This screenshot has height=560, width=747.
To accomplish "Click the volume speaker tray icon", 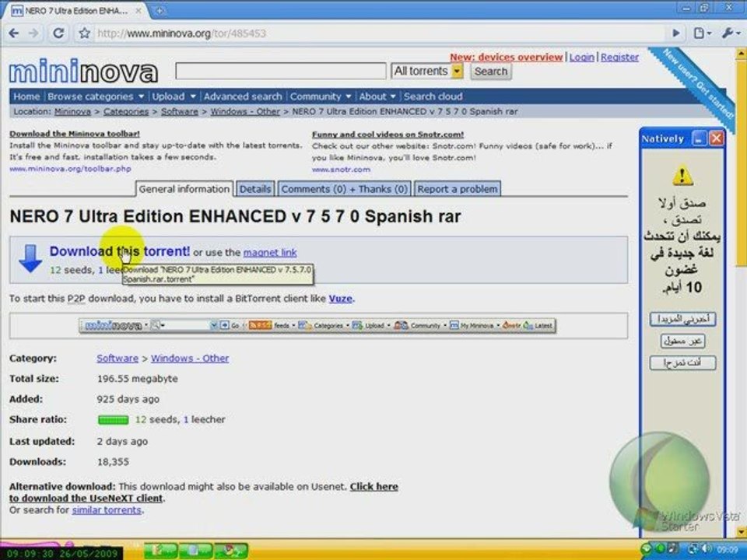I will (x=707, y=549).
